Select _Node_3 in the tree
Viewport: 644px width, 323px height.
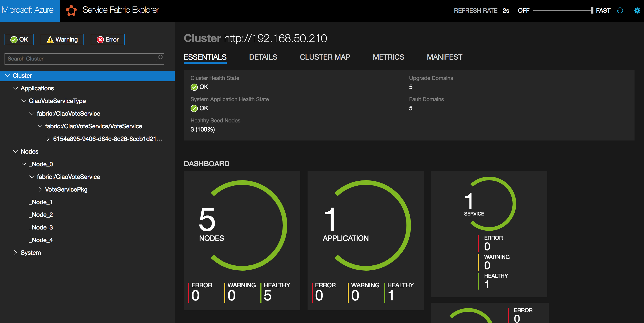coord(40,227)
